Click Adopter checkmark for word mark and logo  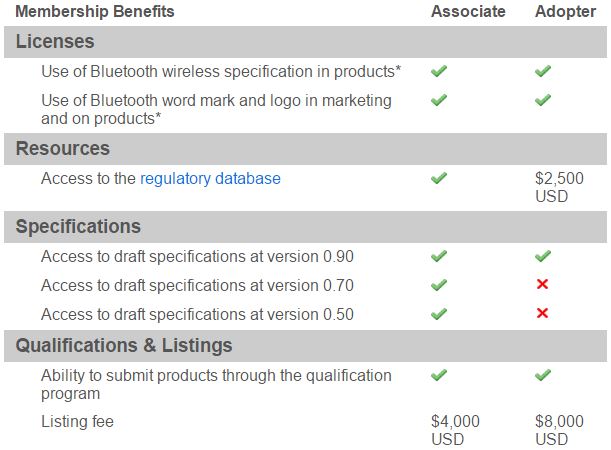click(x=542, y=100)
